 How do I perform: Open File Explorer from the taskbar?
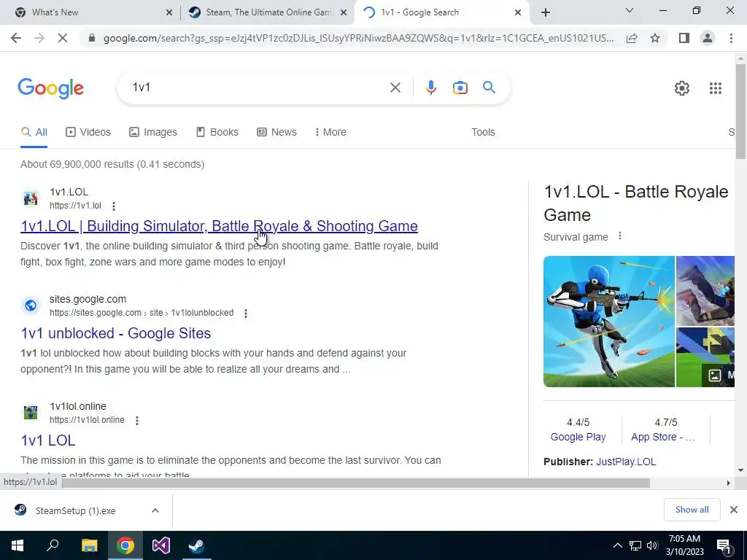point(89,545)
